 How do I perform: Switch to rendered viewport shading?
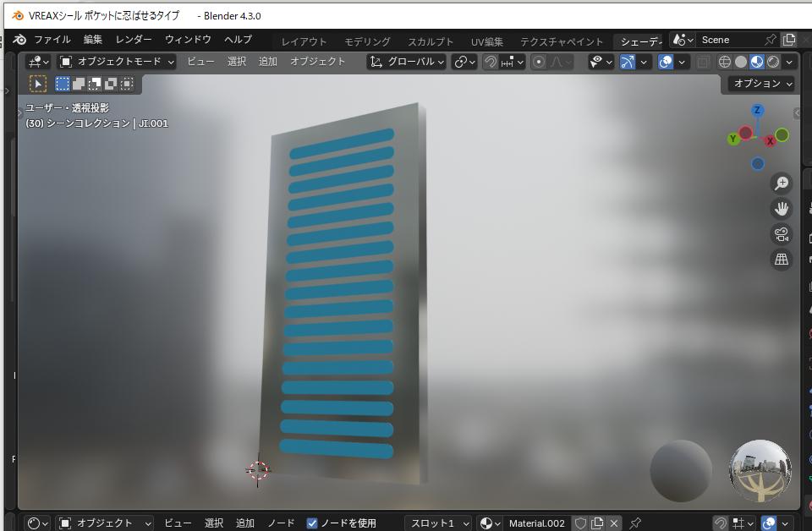773,62
